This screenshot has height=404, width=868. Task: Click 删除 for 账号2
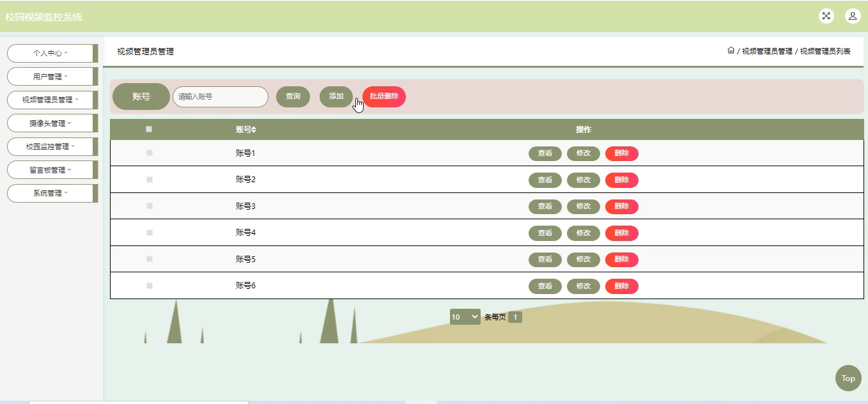pyautogui.click(x=622, y=180)
